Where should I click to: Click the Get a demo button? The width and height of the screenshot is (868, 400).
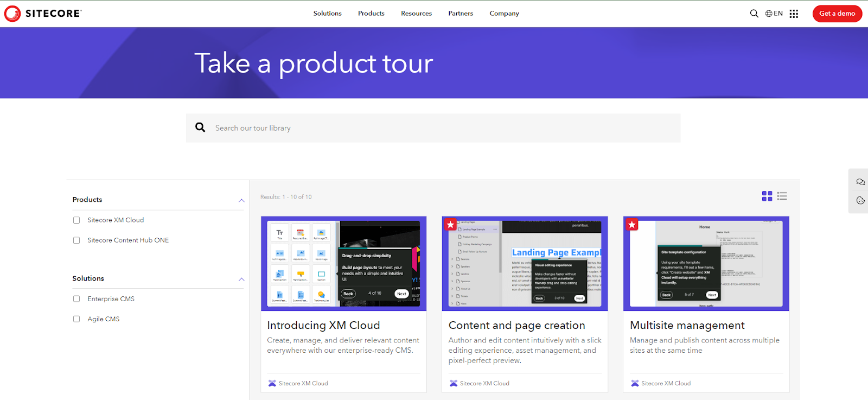837,14
